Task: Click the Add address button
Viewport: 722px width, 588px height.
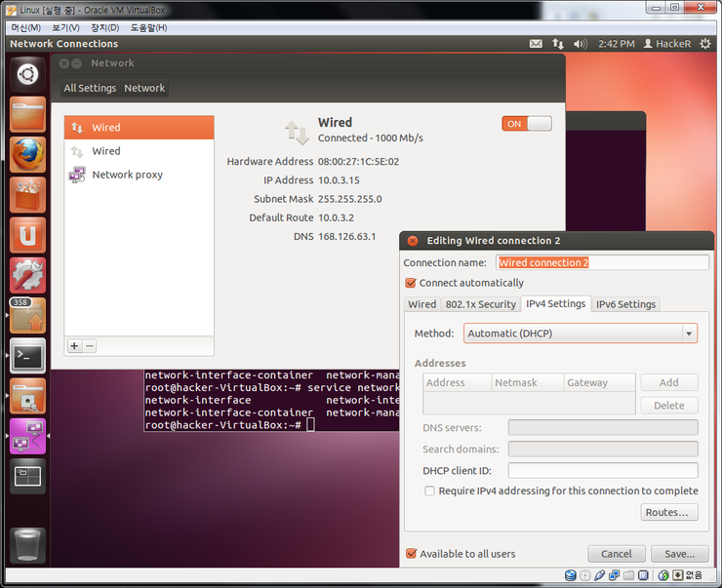Action: (x=669, y=382)
